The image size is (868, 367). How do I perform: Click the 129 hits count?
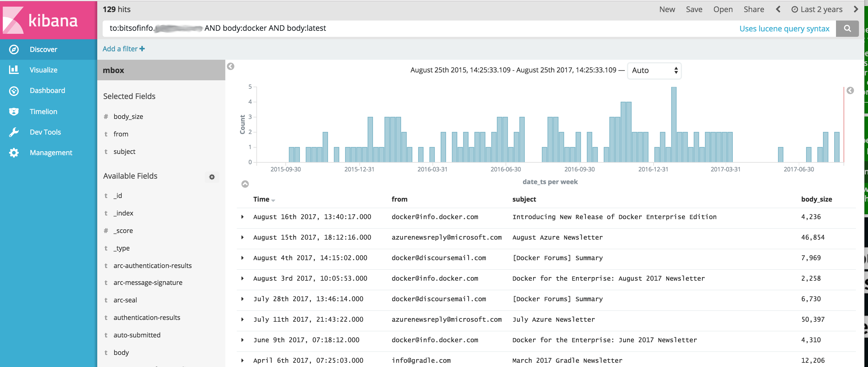coord(117,9)
